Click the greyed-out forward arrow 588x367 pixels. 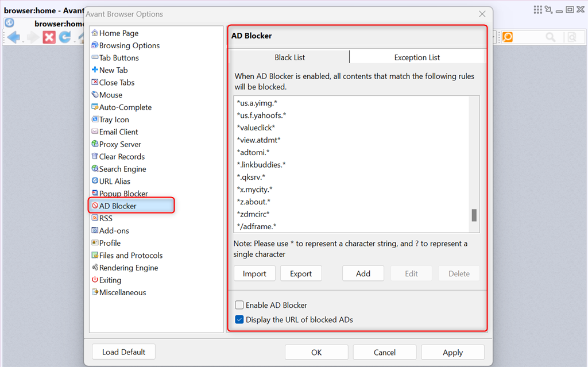[x=33, y=37]
